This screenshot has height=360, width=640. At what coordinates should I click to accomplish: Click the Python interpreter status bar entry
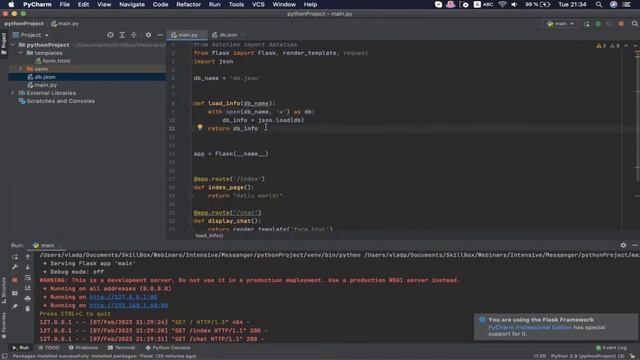[587, 356]
